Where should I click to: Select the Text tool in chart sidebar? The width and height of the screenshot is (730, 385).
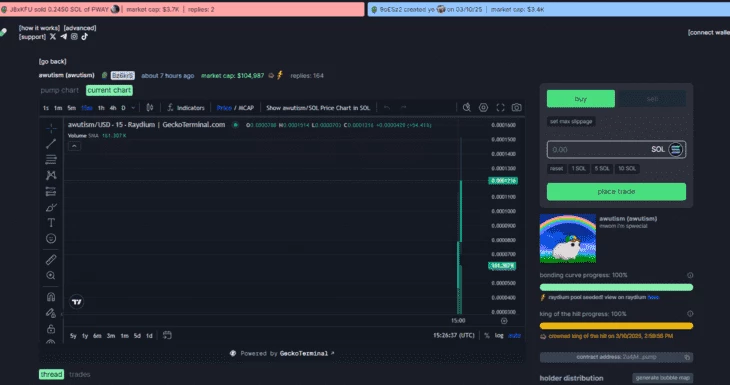(x=51, y=223)
